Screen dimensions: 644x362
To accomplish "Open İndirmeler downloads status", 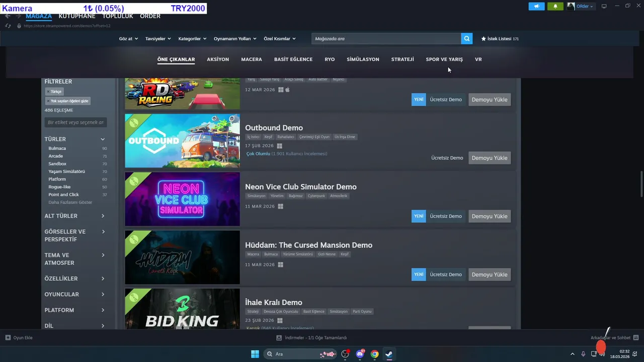I will click(x=311, y=338).
